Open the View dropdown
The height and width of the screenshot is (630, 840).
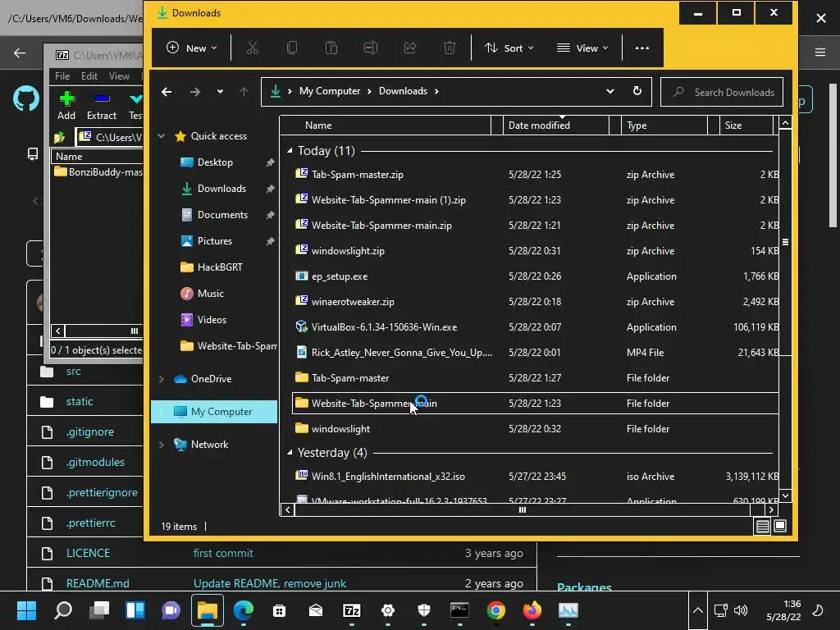click(x=582, y=48)
